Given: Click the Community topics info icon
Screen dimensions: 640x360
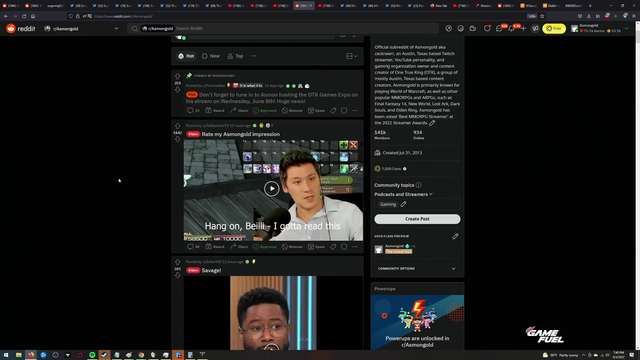Looking at the screenshot, I should pos(418,185).
